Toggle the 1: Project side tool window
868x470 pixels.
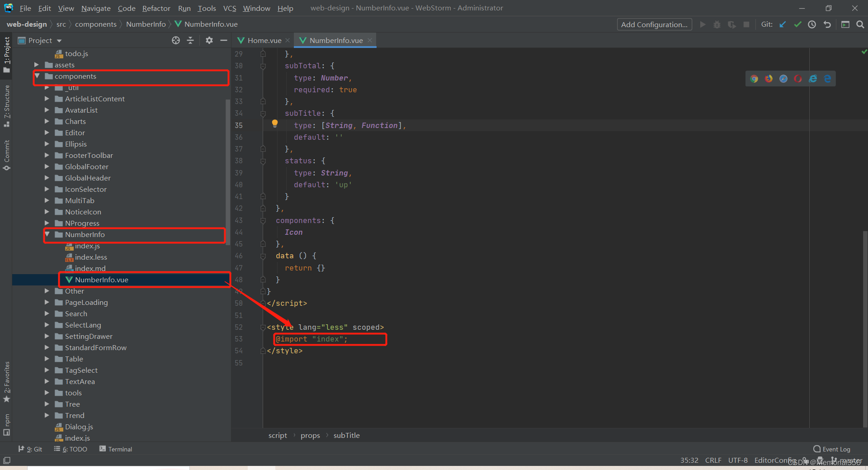pos(6,55)
